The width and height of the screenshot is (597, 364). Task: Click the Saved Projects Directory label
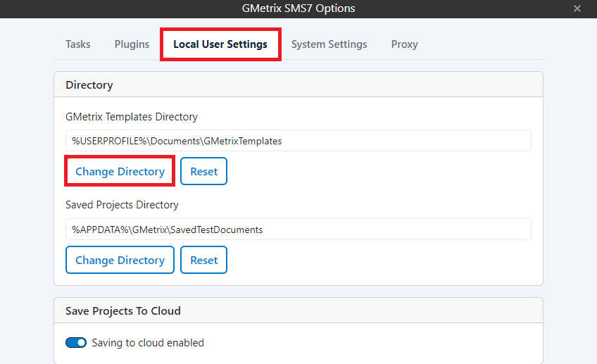pos(122,205)
